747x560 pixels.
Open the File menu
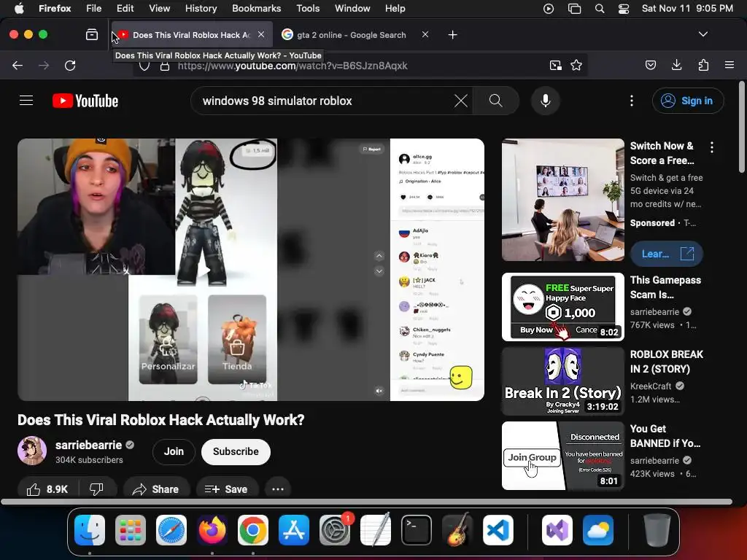tap(93, 9)
